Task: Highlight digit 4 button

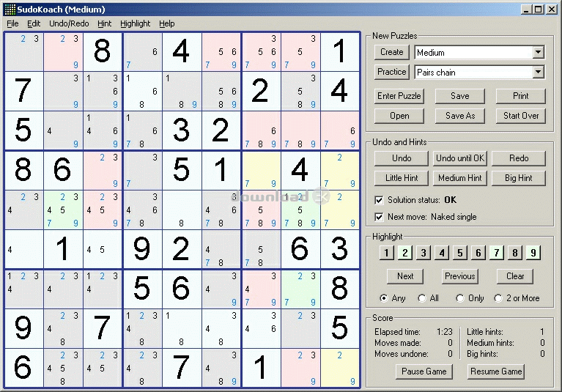Action: [442, 253]
